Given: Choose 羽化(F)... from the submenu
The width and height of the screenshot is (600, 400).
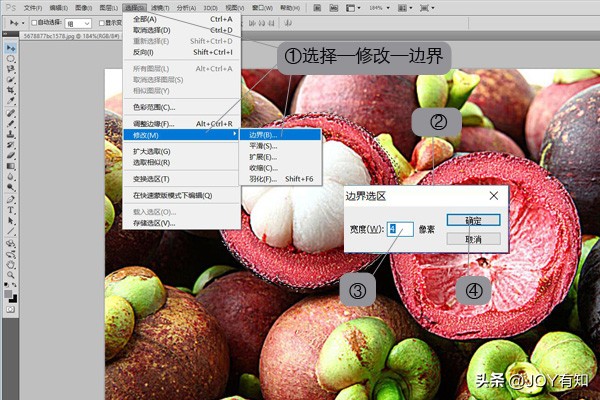Looking at the screenshot, I should [280, 179].
